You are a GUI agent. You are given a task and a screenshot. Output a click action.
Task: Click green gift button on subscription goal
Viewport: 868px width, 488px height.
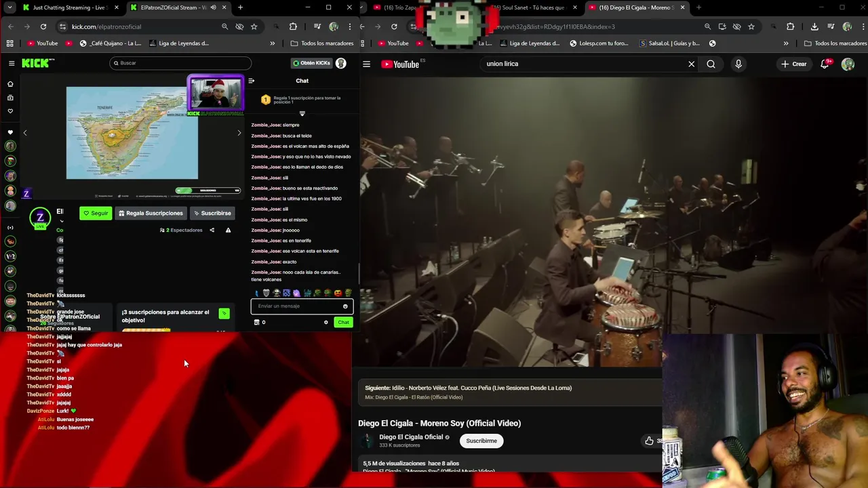(224, 313)
